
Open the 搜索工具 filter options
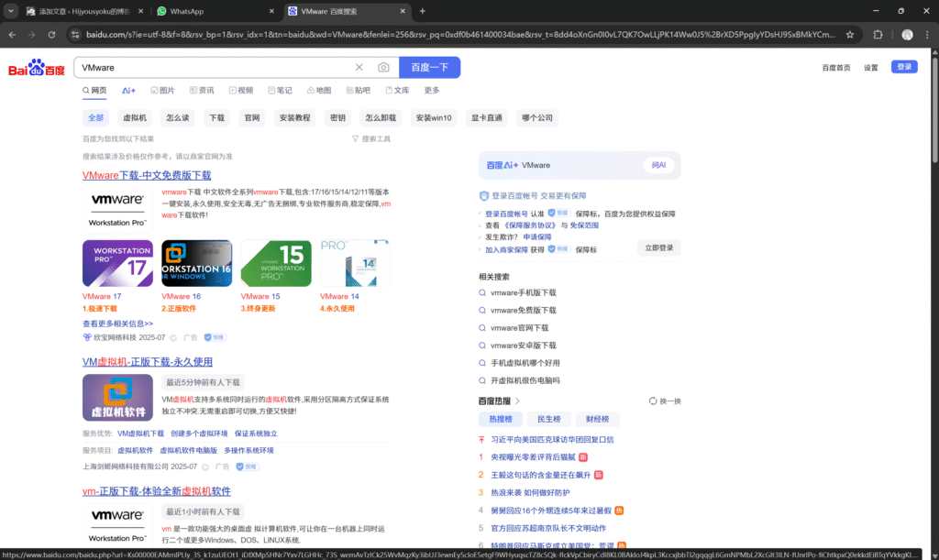tap(371, 138)
